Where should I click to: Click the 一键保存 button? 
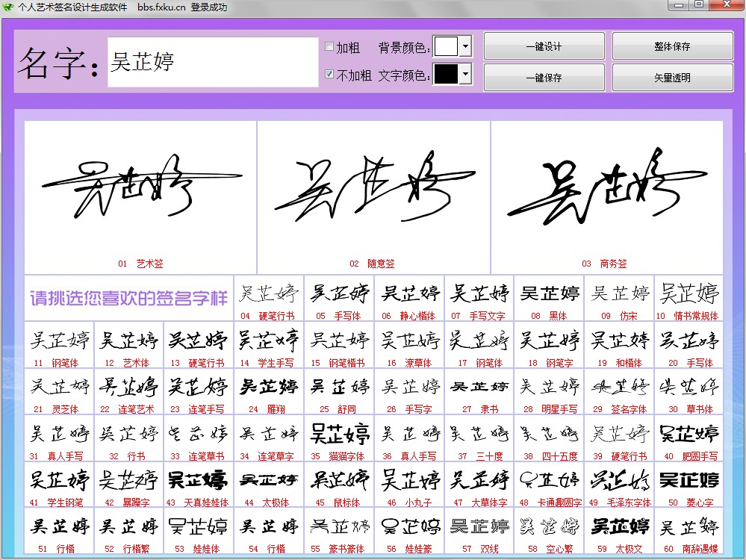coord(544,77)
